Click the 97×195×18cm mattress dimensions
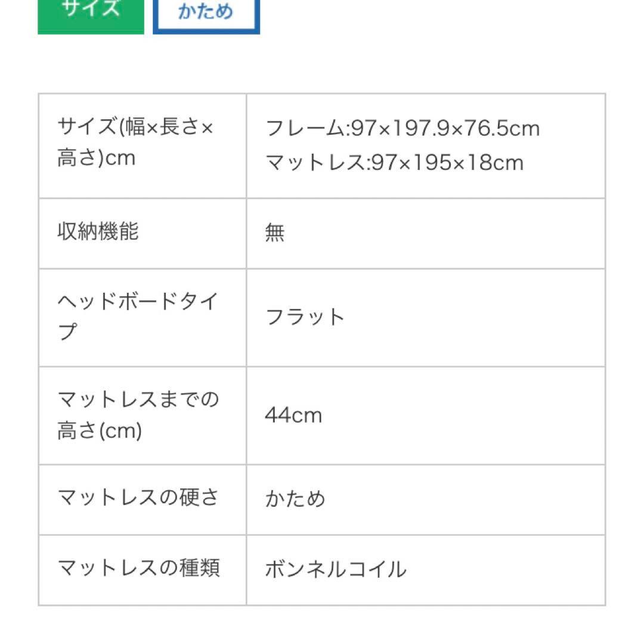 tap(447, 162)
